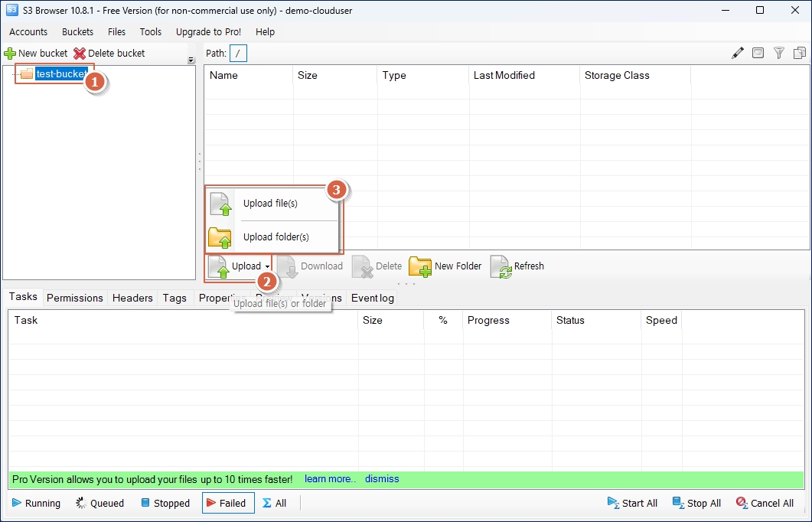Select the Failed tasks filter
The width and height of the screenshot is (812, 522).
click(228, 503)
